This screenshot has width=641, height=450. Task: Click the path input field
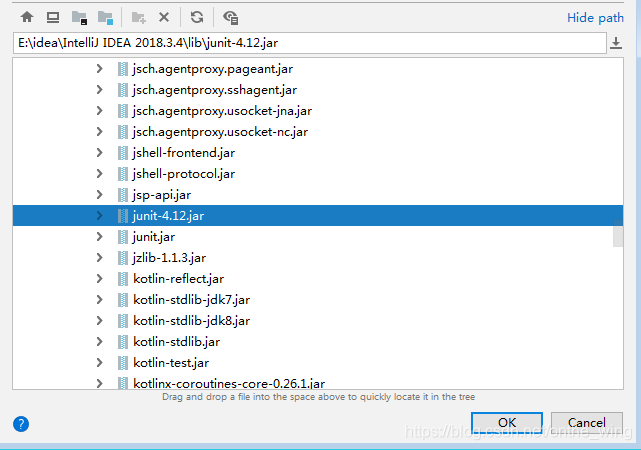[309, 43]
